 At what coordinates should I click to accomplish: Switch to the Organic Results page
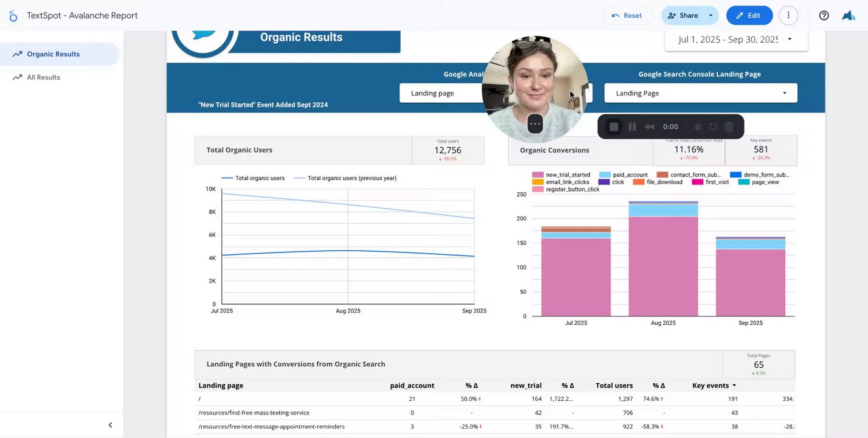point(60,54)
